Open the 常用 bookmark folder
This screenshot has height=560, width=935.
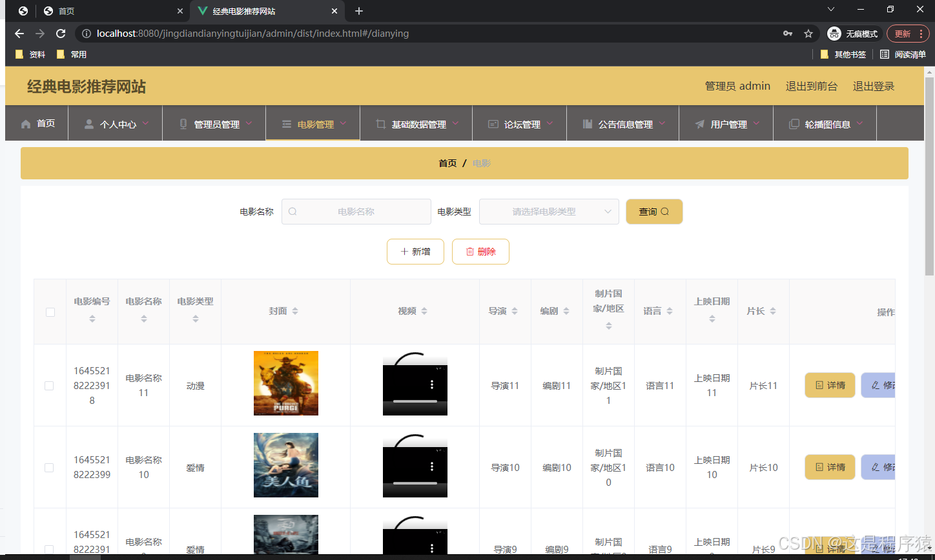[x=71, y=55]
